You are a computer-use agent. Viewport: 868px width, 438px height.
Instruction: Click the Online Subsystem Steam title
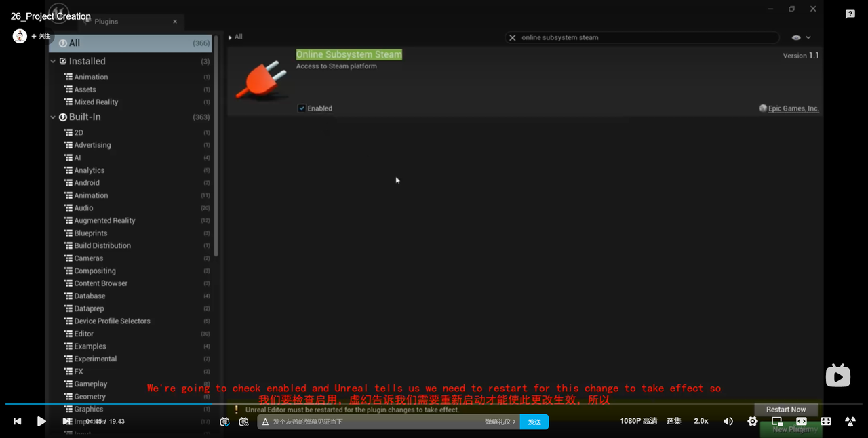pos(349,54)
